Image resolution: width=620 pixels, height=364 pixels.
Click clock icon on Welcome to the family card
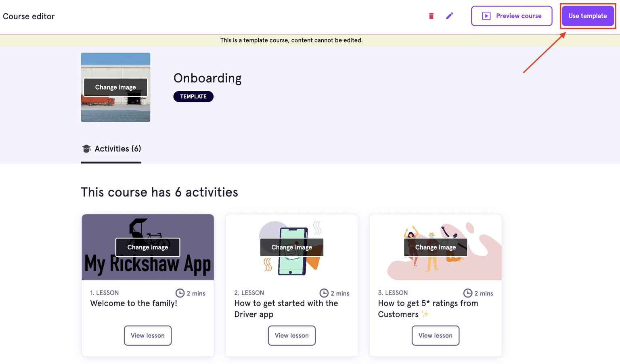click(x=180, y=293)
